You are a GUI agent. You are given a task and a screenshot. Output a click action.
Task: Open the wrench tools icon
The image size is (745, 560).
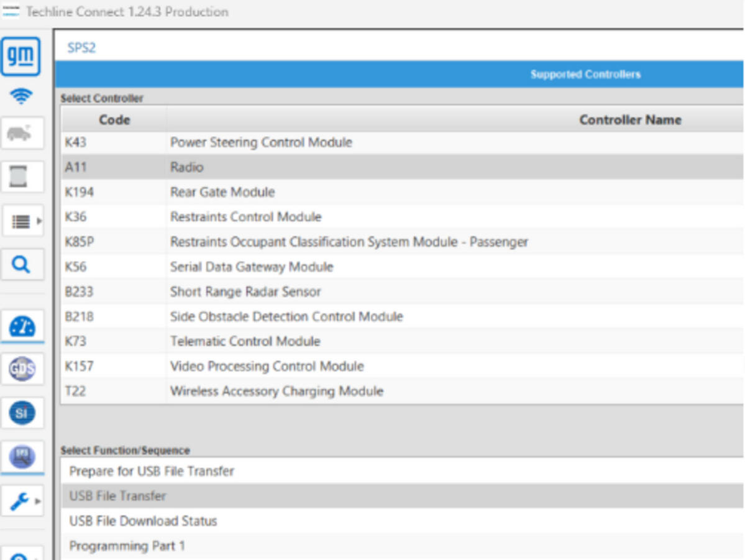19,501
